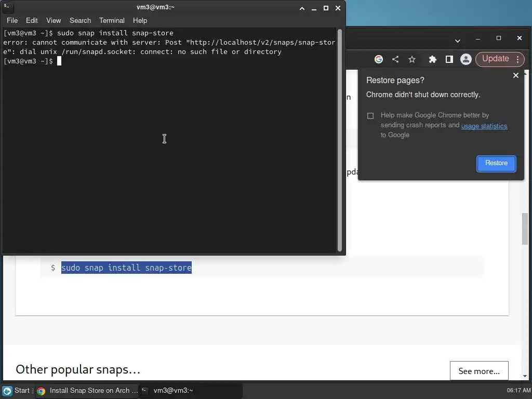Open the Search menu in the terminal

coord(80,20)
